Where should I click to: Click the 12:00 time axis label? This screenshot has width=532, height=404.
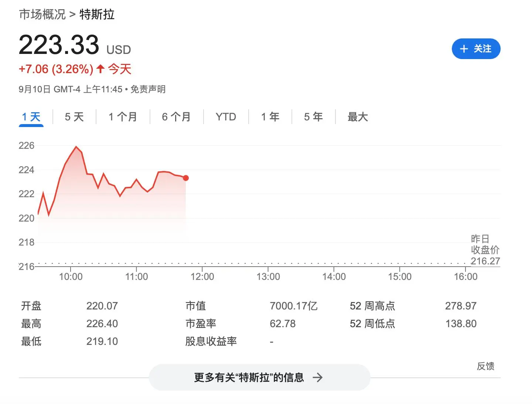pyautogui.click(x=202, y=277)
